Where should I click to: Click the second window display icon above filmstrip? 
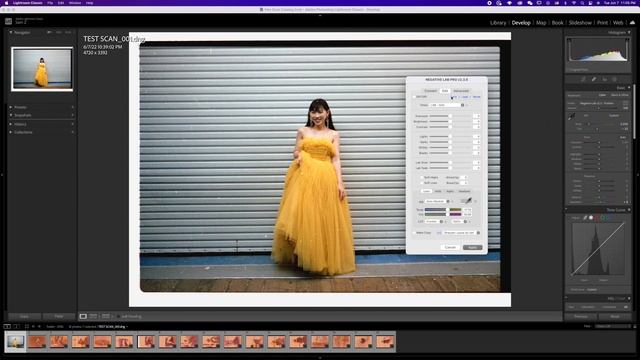16,327
